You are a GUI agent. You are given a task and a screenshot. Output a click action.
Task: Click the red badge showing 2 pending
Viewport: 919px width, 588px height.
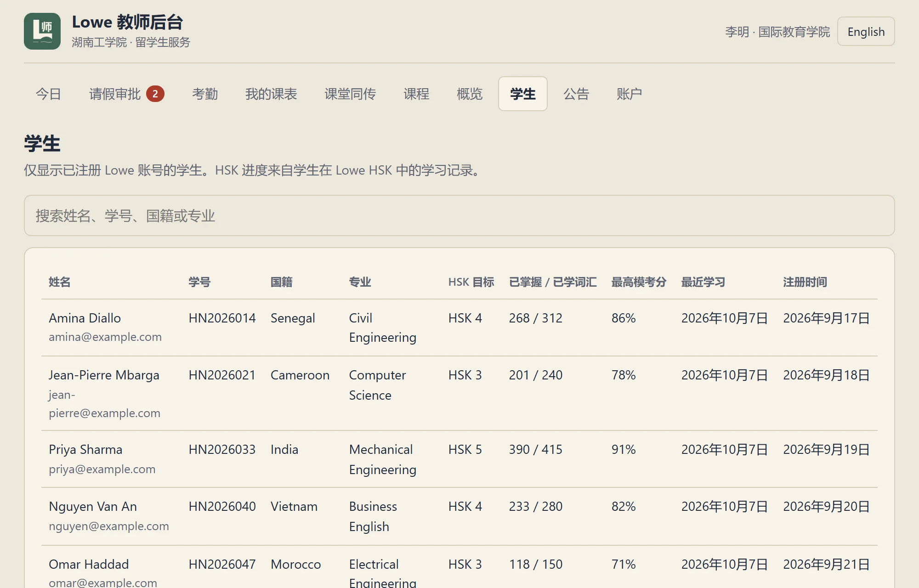click(155, 94)
